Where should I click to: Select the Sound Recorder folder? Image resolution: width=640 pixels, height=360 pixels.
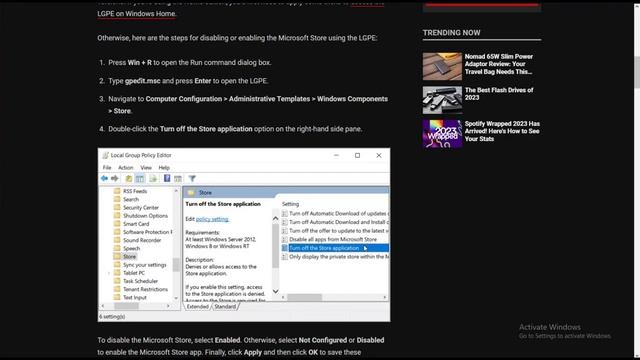pos(142,240)
